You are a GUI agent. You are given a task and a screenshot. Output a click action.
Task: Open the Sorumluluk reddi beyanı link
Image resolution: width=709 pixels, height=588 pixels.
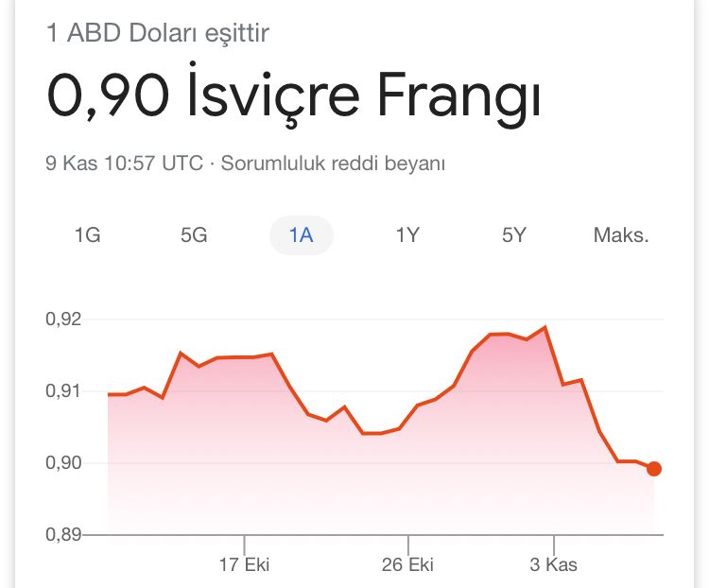click(333, 163)
